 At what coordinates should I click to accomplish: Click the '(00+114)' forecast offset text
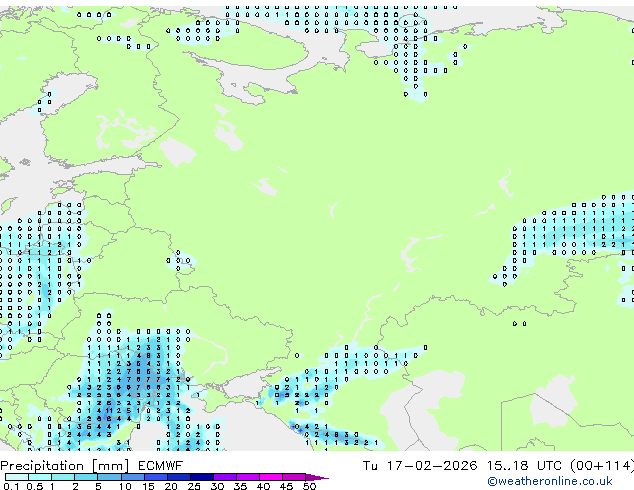click(602, 466)
